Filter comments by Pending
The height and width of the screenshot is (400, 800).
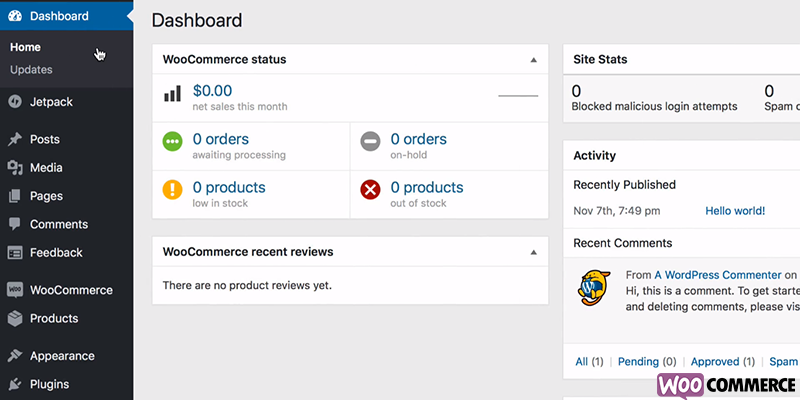637,362
